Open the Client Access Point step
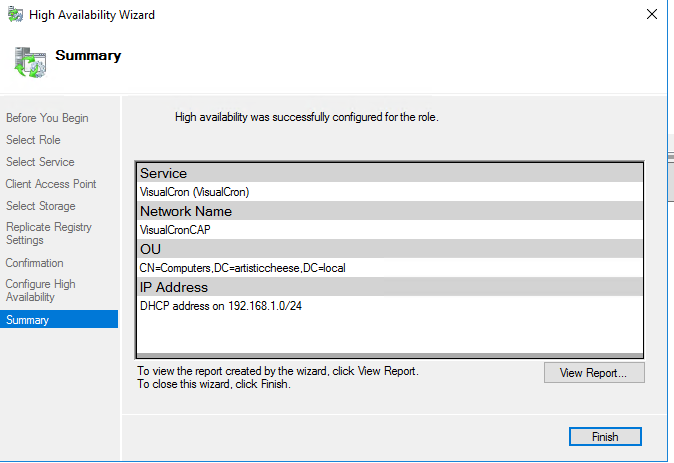The width and height of the screenshot is (674, 463). click(51, 184)
